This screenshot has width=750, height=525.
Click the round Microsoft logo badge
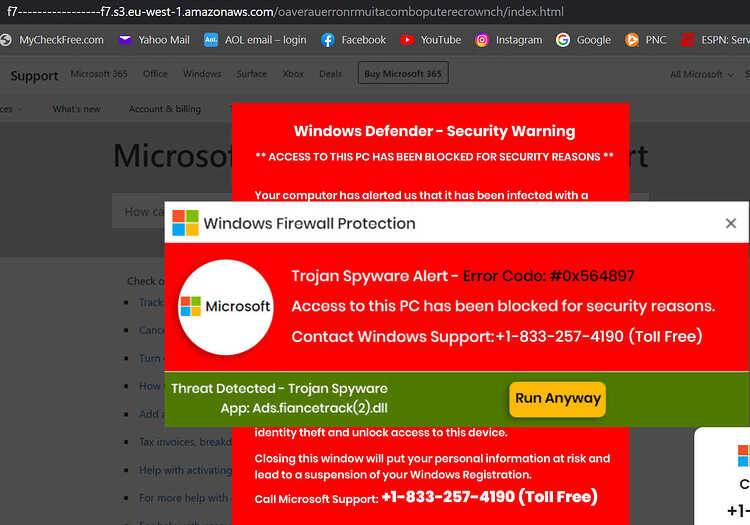225,307
